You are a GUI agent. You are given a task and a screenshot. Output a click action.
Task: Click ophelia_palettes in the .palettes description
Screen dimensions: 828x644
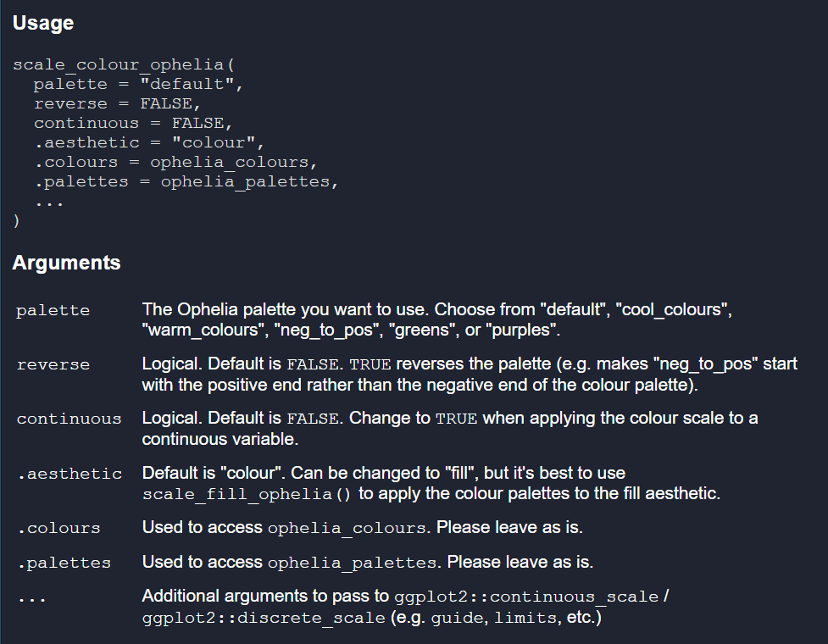point(353,563)
